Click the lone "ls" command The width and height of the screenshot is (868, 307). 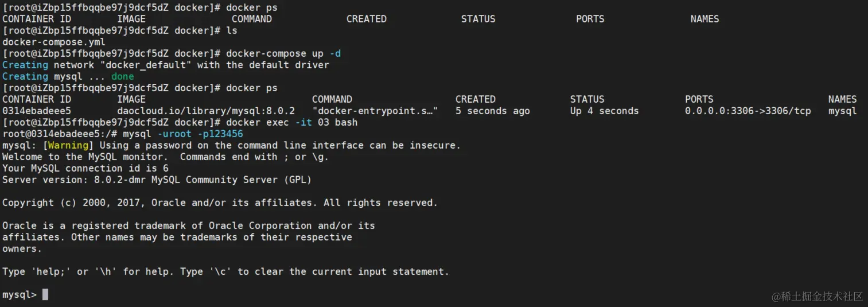click(x=232, y=30)
